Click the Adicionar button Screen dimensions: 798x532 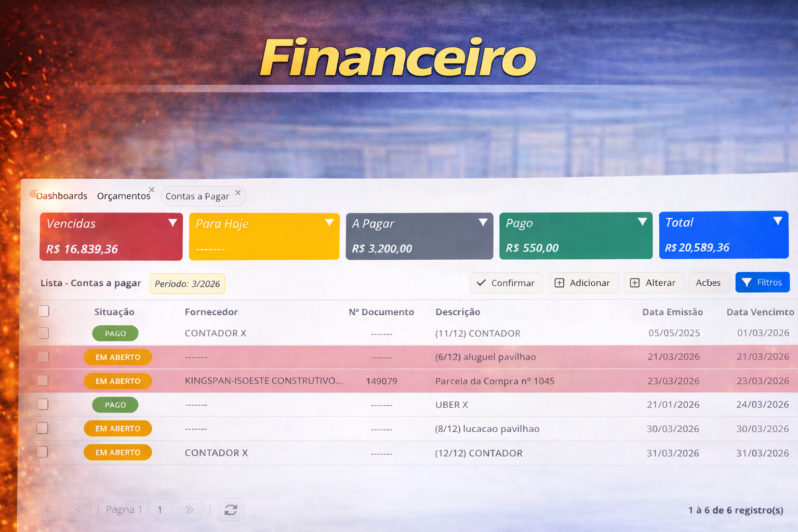tap(583, 283)
